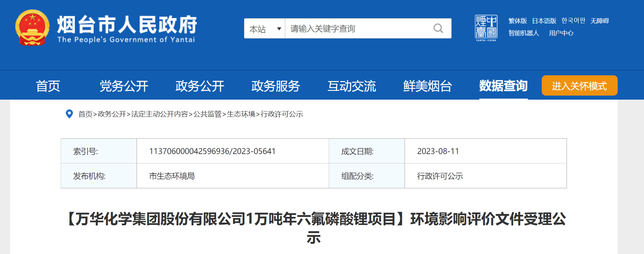Enable 无障碍 accessibility mode
644x254 pixels.
click(599, 21)
